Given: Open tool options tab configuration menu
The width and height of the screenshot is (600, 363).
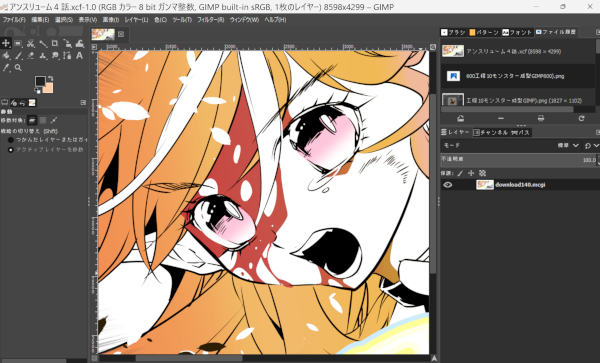Looking at the screenshot, I should [x=83, y=103].
